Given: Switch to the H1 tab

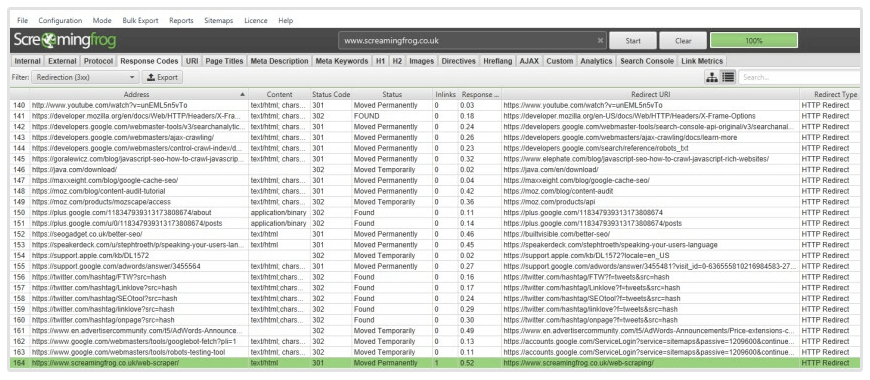Looking at the screenshot, I should pyautogui.click(x=381, y=61).
